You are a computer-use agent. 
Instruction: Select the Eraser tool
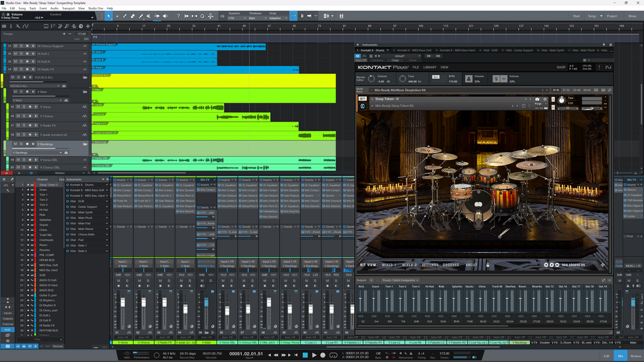132,16
